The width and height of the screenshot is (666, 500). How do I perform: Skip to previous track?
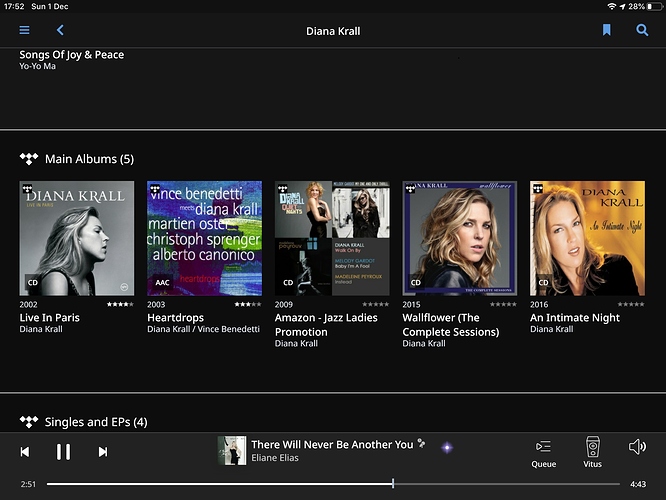tap(25, 452)
